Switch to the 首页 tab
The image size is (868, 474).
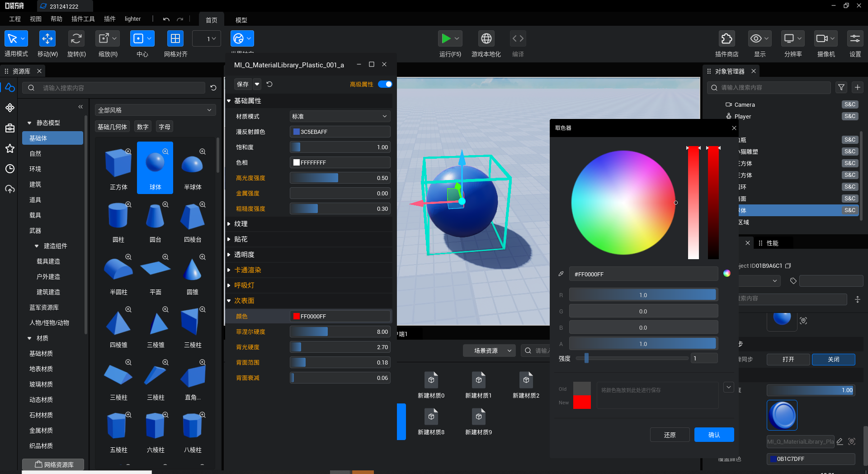tap(212, 20)
